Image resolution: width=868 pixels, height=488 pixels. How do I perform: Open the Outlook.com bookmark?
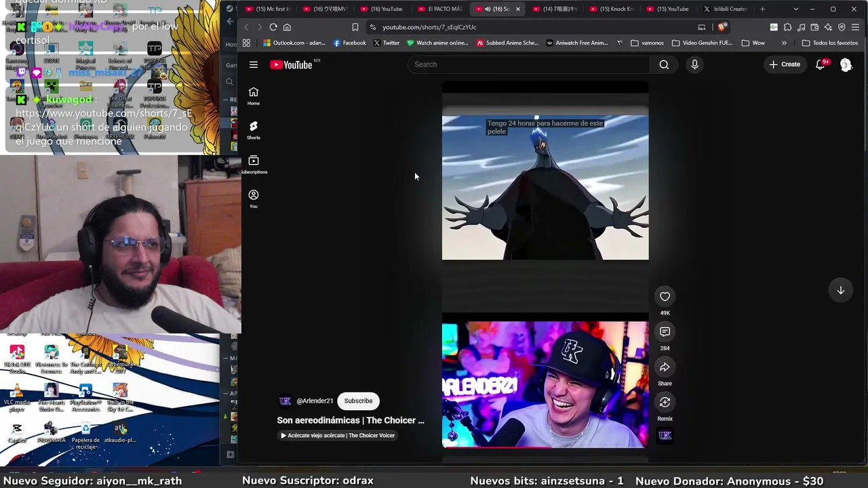294,43
